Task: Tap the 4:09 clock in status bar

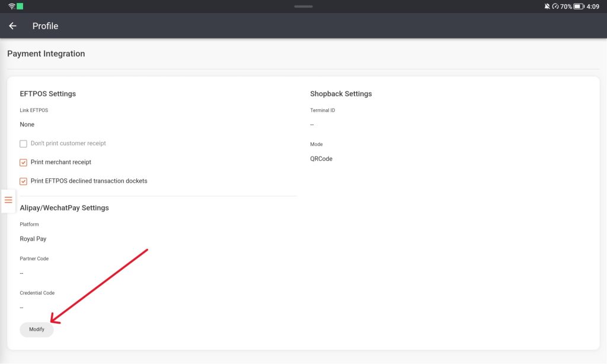Action: point(593,6)
